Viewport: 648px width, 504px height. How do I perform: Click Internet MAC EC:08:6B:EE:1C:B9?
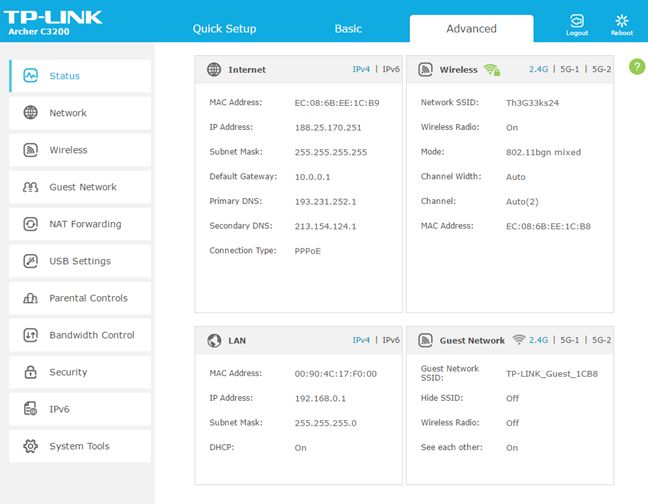click(x=337, y=103)
